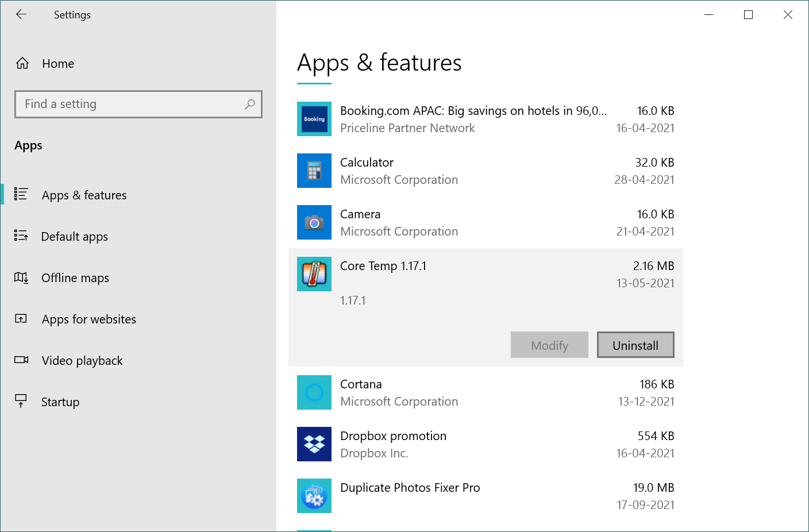Screen dimensions: 809x532
Task: Click the 1.17.1 version text
Action: point(353,300)
